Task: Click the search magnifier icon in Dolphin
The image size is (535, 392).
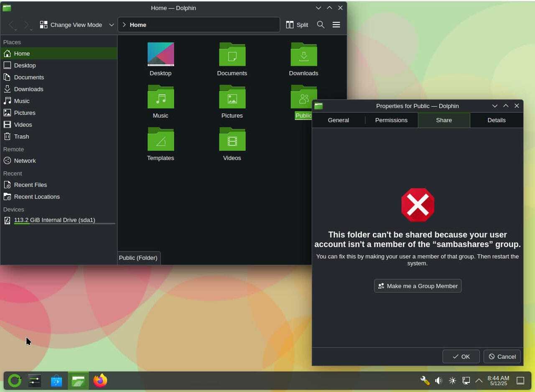Action: (x=321, y=25)
